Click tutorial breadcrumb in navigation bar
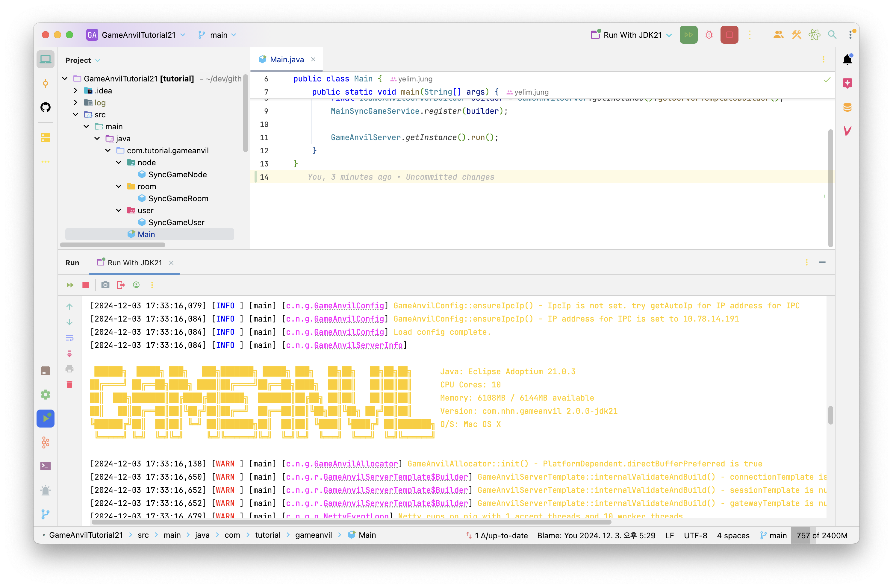The width and height of the screenshot is (893, 588). (x=267, y=536)
